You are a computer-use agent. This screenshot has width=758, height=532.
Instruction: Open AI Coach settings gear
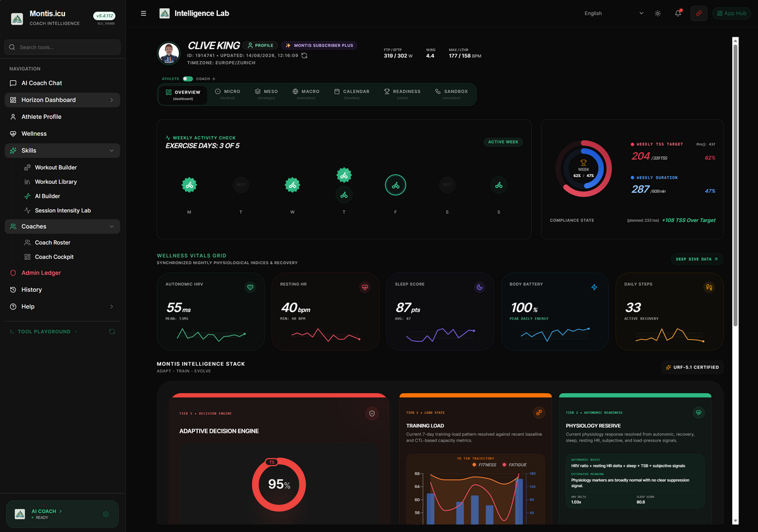pyautogui.click(x=106, y=514)
